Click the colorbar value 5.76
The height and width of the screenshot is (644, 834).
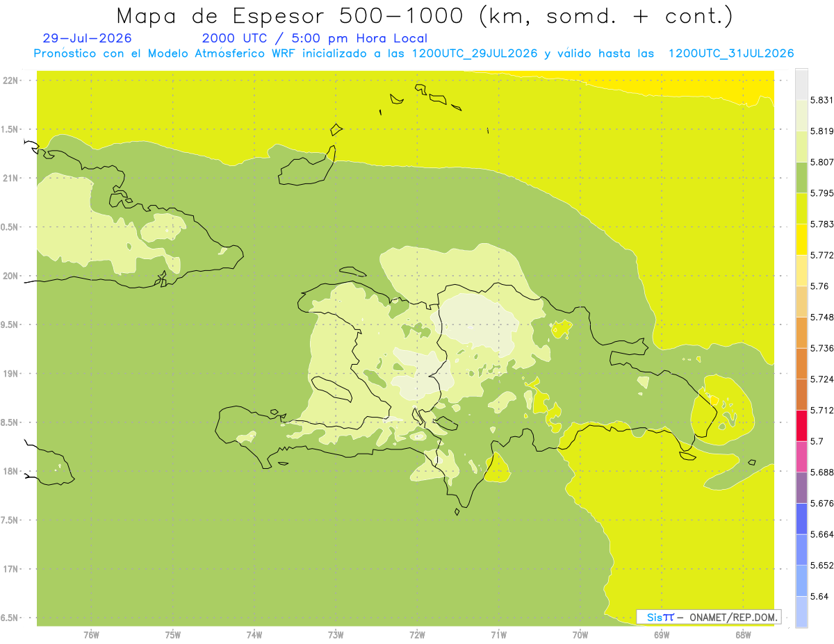pyautogui.click(x=819, y=286)
